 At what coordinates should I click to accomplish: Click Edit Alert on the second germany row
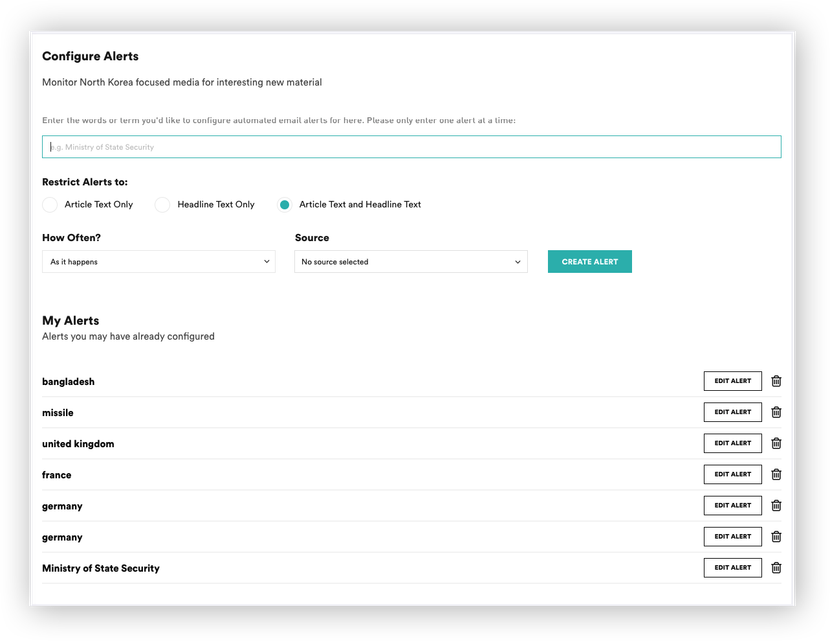[732, 536]
